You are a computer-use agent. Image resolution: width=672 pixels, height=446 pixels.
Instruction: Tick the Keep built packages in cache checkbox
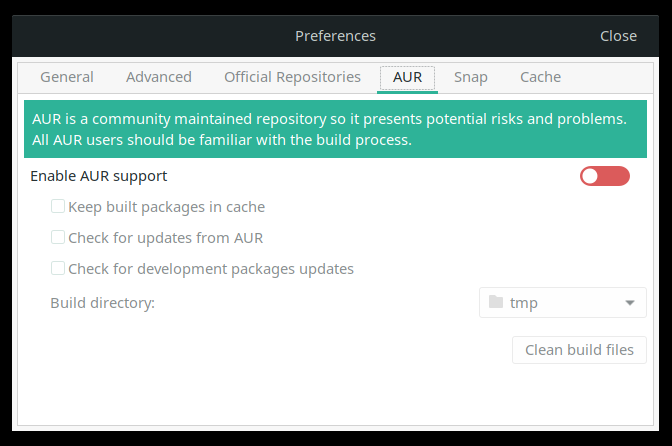point(58,207)
